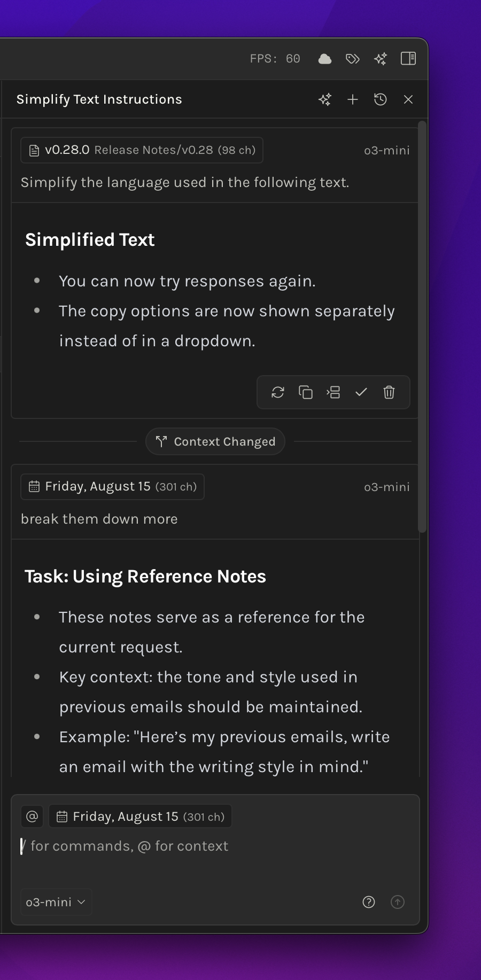Image resolution: width=481 pixels, height=980 pixels.
Task: Click 'The copy options are now shown' bullet
Action: tap(227, 326)
